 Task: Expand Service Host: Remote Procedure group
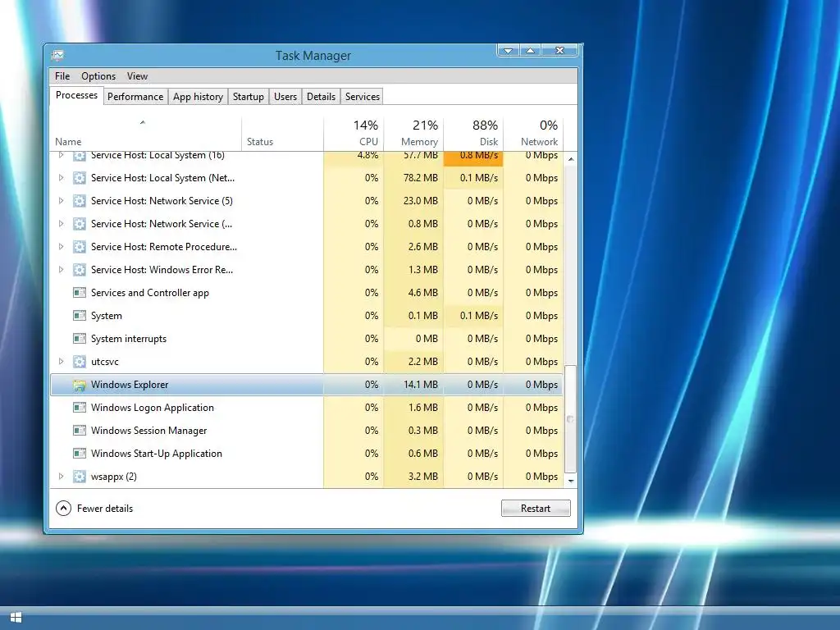[x=61, y=247]
